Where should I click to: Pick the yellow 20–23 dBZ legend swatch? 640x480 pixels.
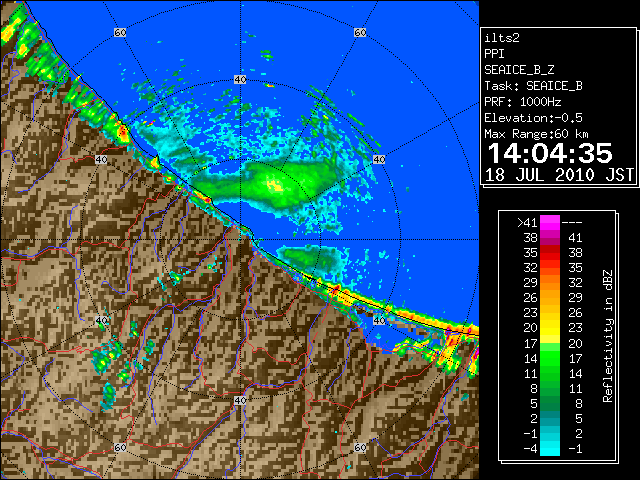tap(550, 328)
